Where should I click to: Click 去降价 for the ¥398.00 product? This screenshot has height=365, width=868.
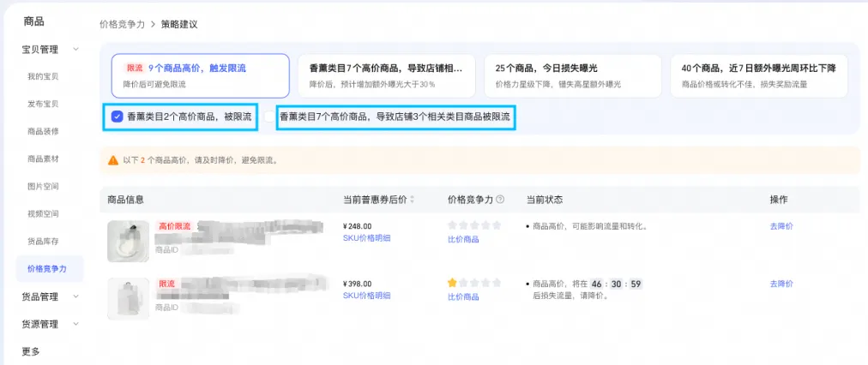click(781, 284)
